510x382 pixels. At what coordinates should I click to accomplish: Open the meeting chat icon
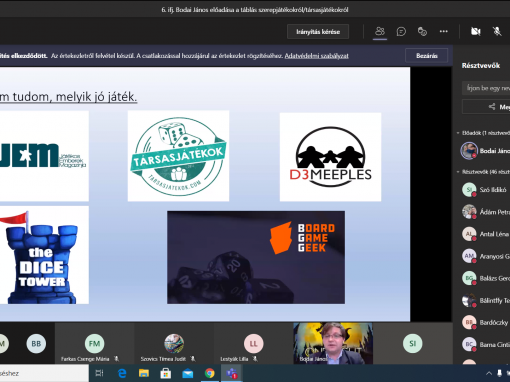coord(401,31)
